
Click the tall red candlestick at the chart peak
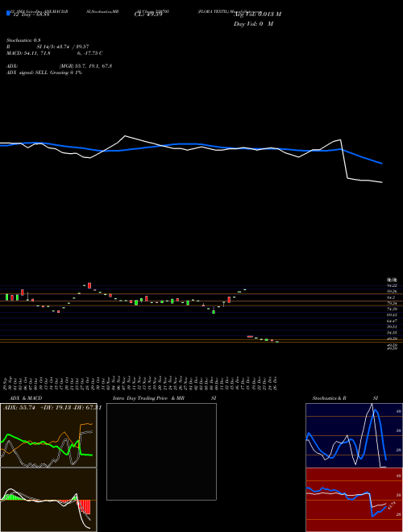pyautogui.click(x=89, y=285)
